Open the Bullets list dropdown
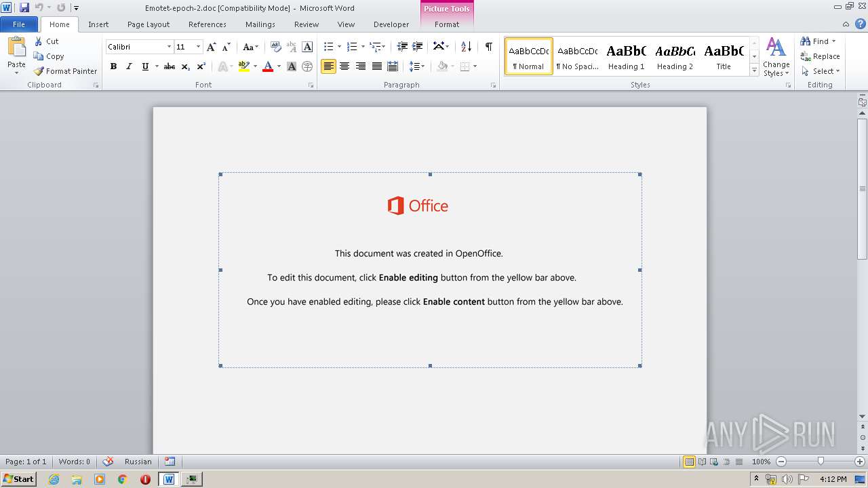 coord(340,47)
